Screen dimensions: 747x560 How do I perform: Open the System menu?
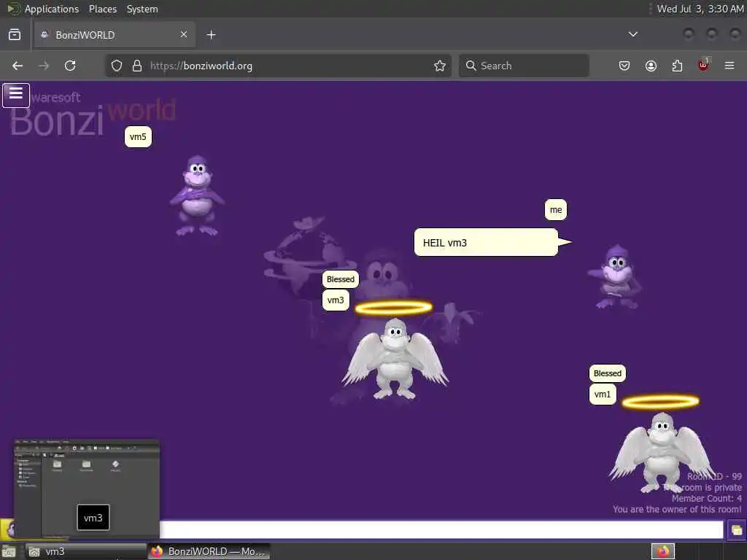pos(142,9)
